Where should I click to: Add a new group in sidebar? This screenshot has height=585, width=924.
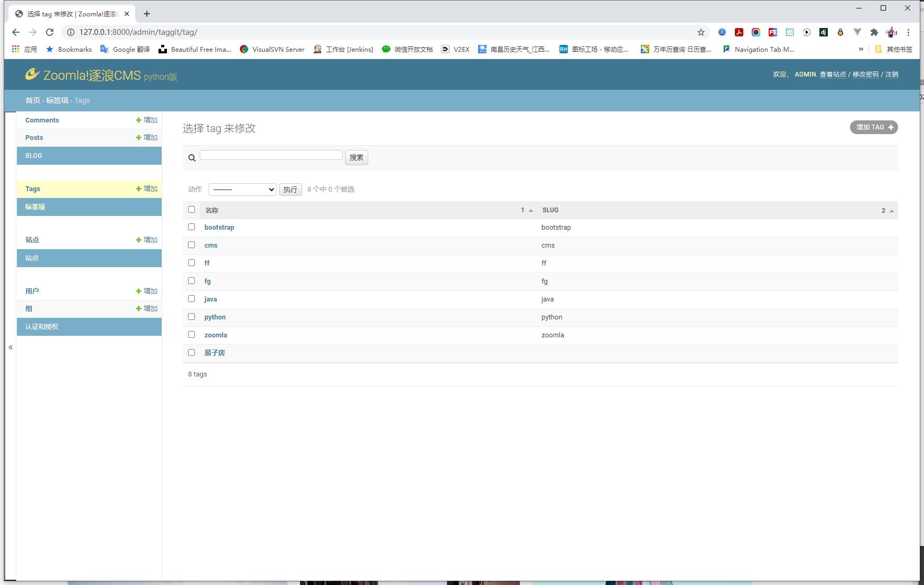[147, 308]
